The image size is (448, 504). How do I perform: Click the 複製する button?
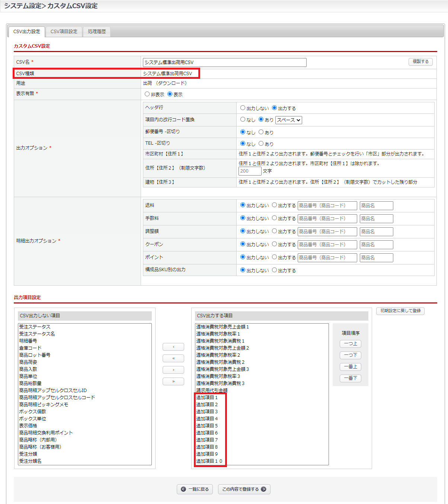tap(420, 62)
